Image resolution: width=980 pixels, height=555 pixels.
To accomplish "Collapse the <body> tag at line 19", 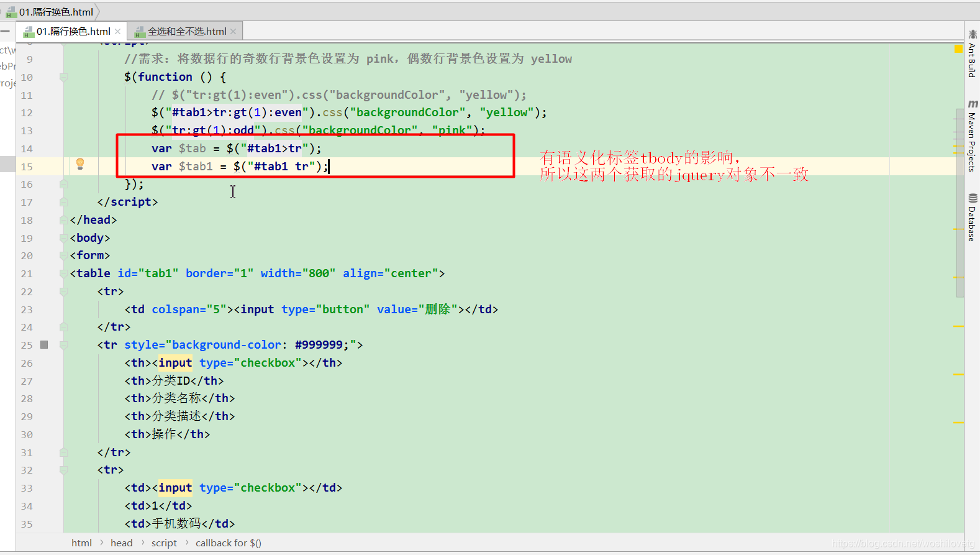I will pyautogui.click(x=63, y=238).
